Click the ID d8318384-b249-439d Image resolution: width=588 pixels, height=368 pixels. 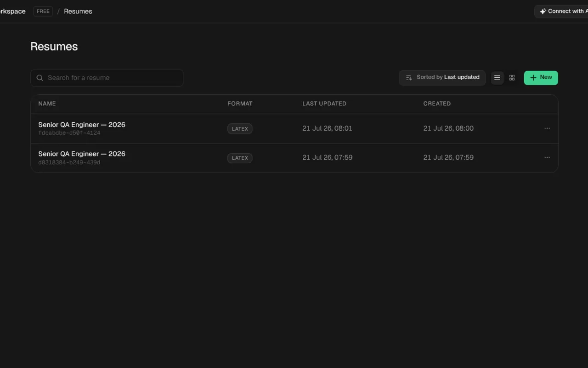[69, 162]
